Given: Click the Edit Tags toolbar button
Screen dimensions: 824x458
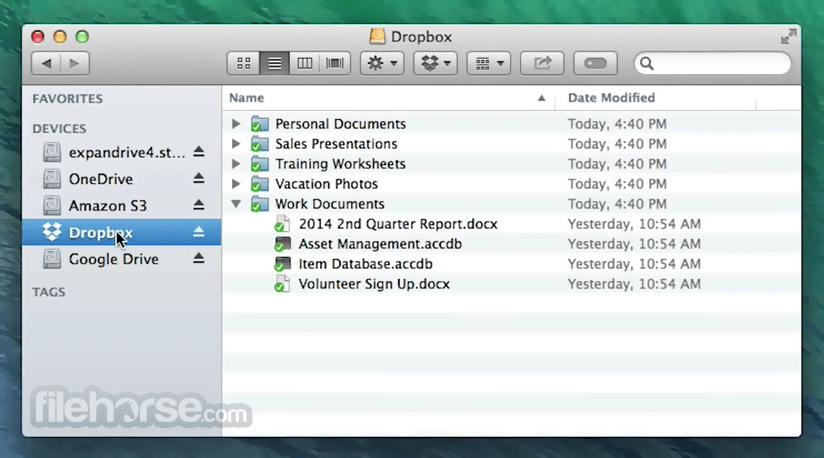Looking at the screenshot, I should [x=595, y=64].
